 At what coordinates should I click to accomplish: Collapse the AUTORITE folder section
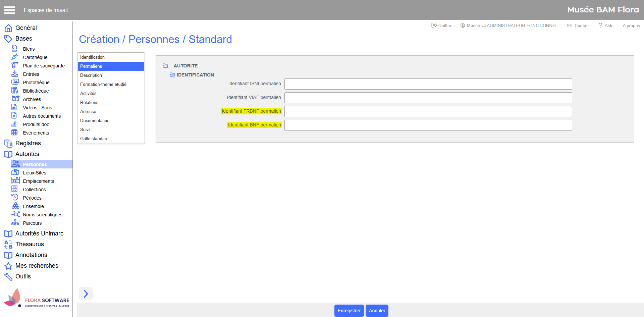point(165,66)
